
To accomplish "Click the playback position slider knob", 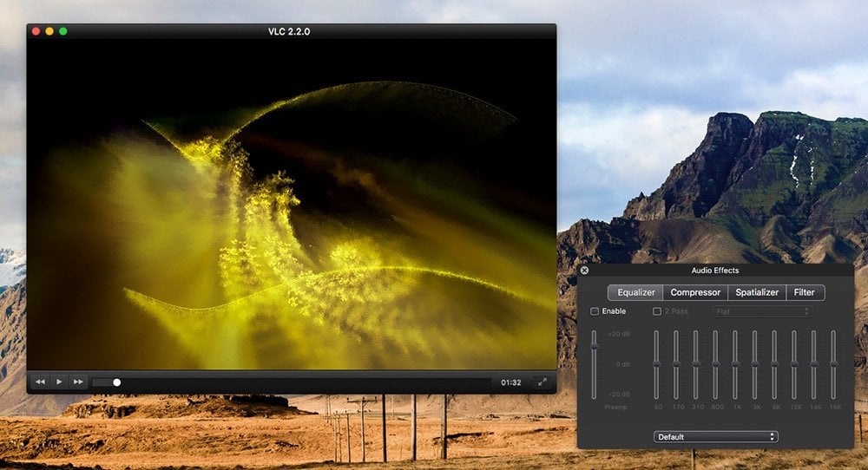I will point(117,382).
